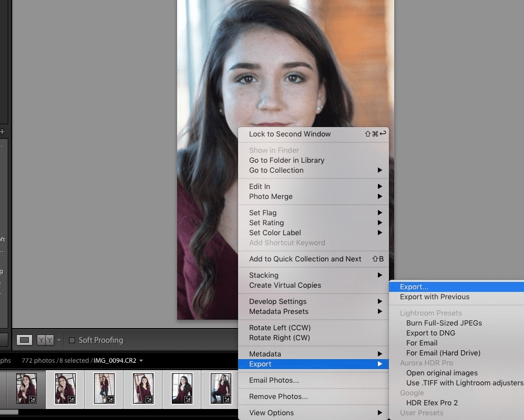Click adjustment badge on third filmstrip thumbnail

(110, 398)
